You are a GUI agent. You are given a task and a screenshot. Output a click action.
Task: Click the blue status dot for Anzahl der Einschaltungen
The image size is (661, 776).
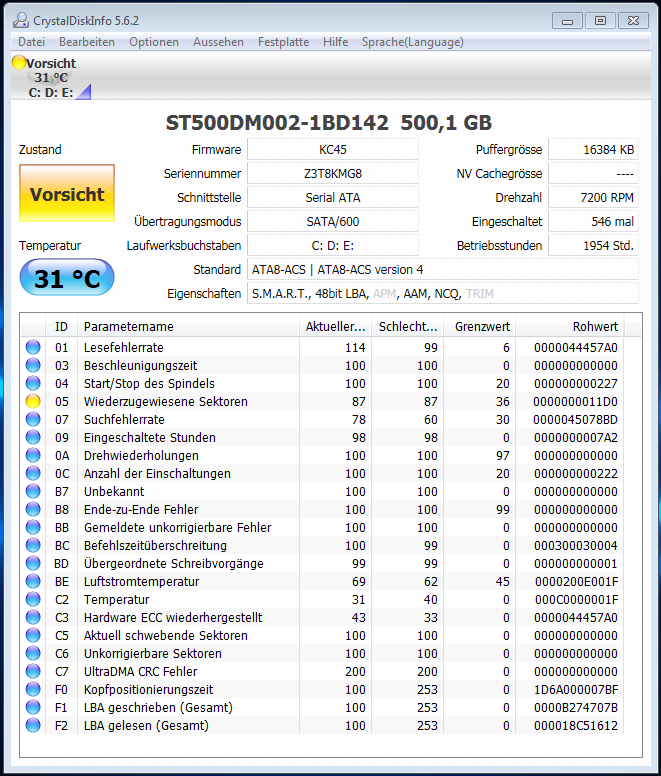point(33,473)
